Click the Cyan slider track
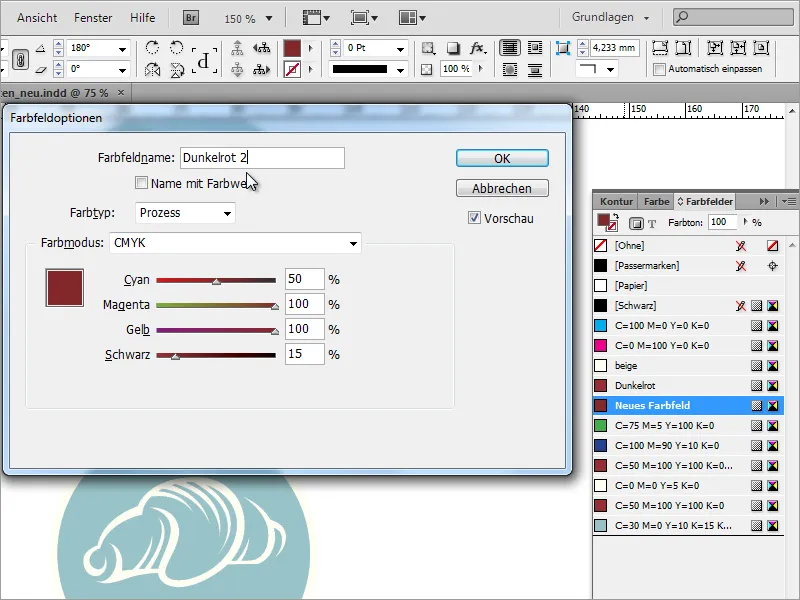 (x=216, y=280)
